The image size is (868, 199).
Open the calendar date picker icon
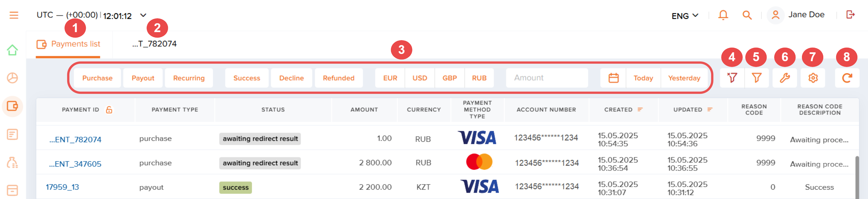[x=613, y=78]
